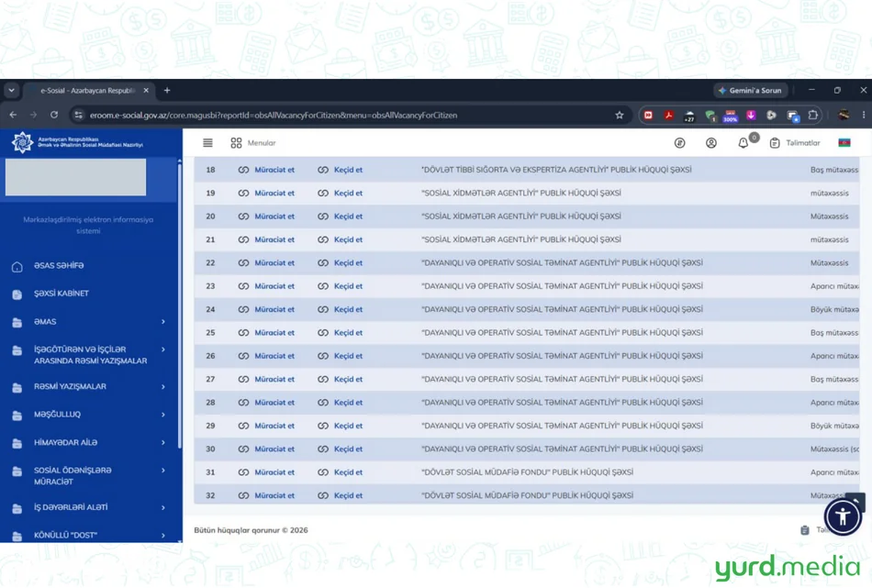Click the link icon beside Müraciət et row 19
The height and width of the screenshot is (588, 872).
(x=243, y=194)
